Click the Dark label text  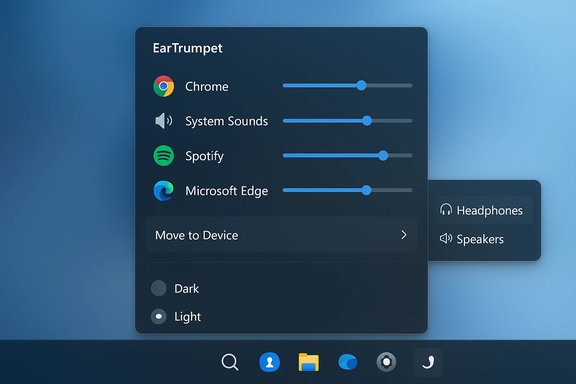coord(187,289)
